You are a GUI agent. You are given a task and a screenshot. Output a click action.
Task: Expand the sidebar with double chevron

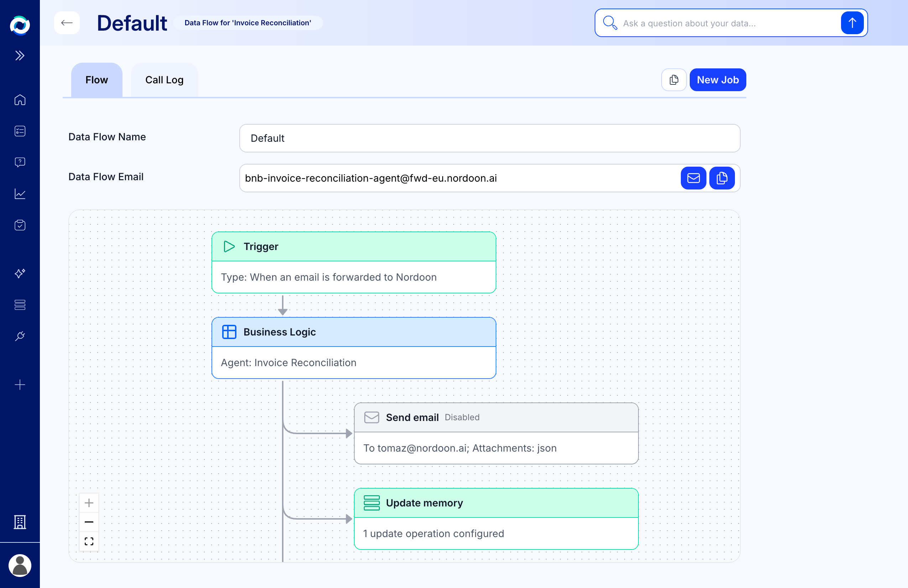click(20, 56)
